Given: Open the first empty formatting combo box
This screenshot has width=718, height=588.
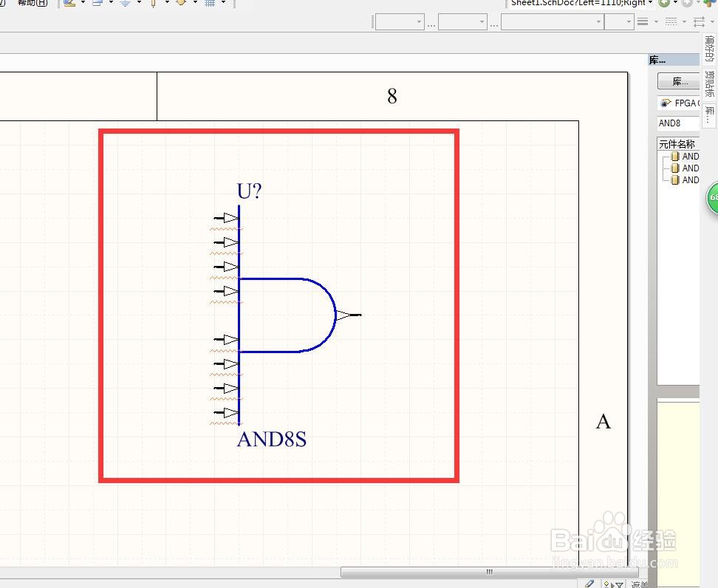Looking at the screenshot, I should (x=400, y=21).
